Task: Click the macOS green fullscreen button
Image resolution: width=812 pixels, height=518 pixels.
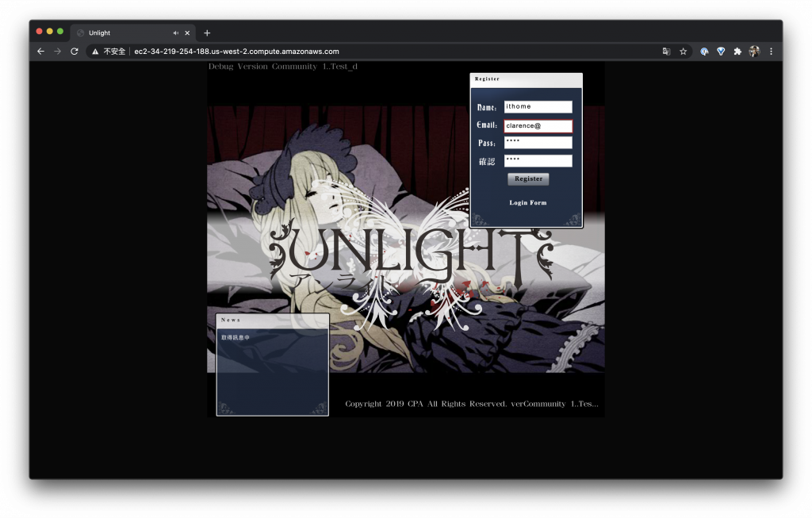Action: [x=60, y=32]
